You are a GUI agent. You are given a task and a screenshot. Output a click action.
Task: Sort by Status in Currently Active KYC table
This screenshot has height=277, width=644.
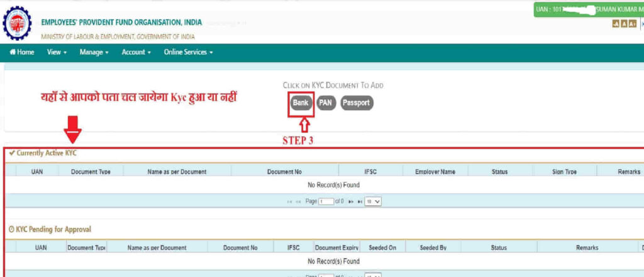(499, 172)
